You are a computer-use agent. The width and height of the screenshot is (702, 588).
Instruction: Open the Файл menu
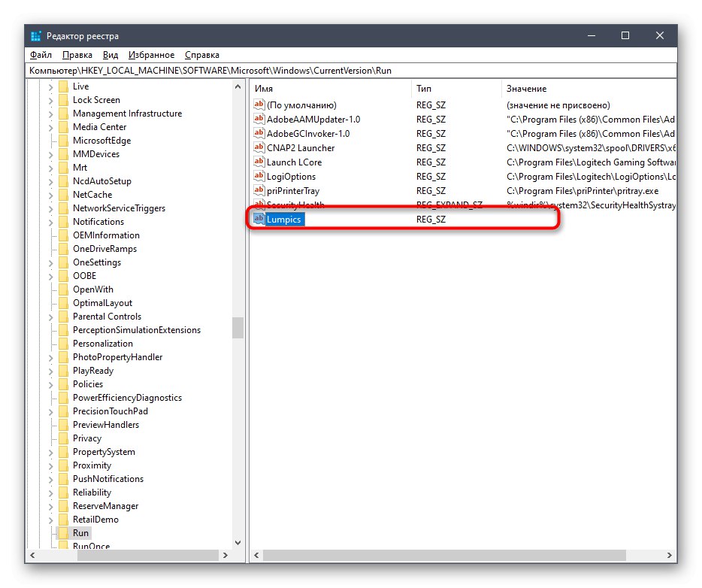[41, 55]
